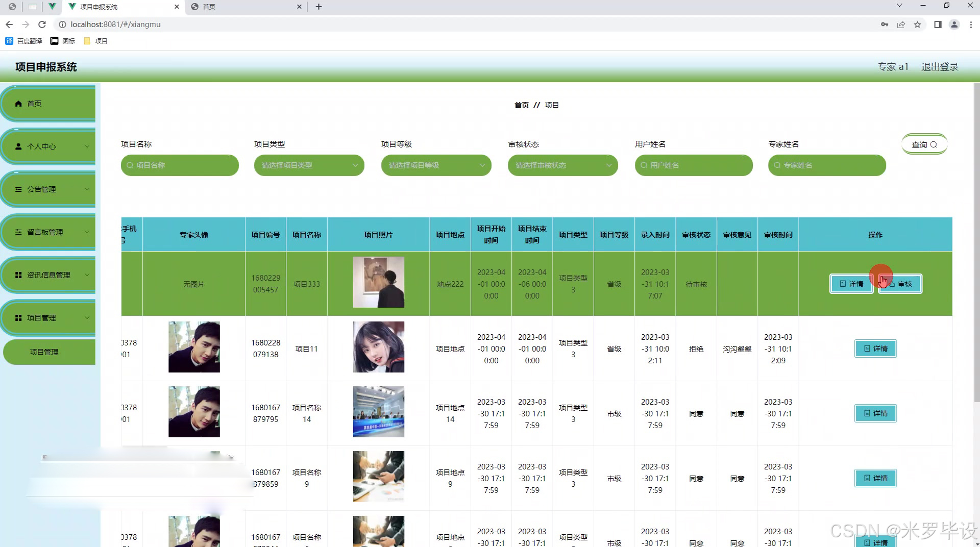Click the grid icon beside 资讯信息管理

point(18,275)
